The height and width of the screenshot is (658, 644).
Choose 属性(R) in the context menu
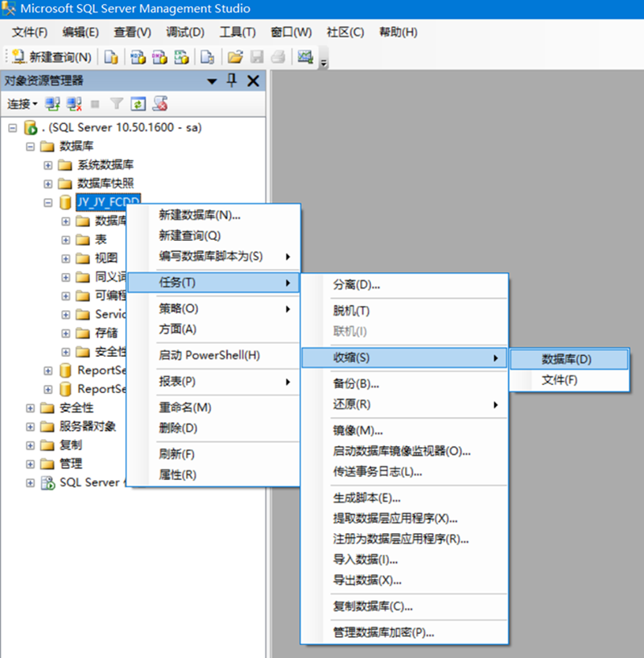[178, 475]
